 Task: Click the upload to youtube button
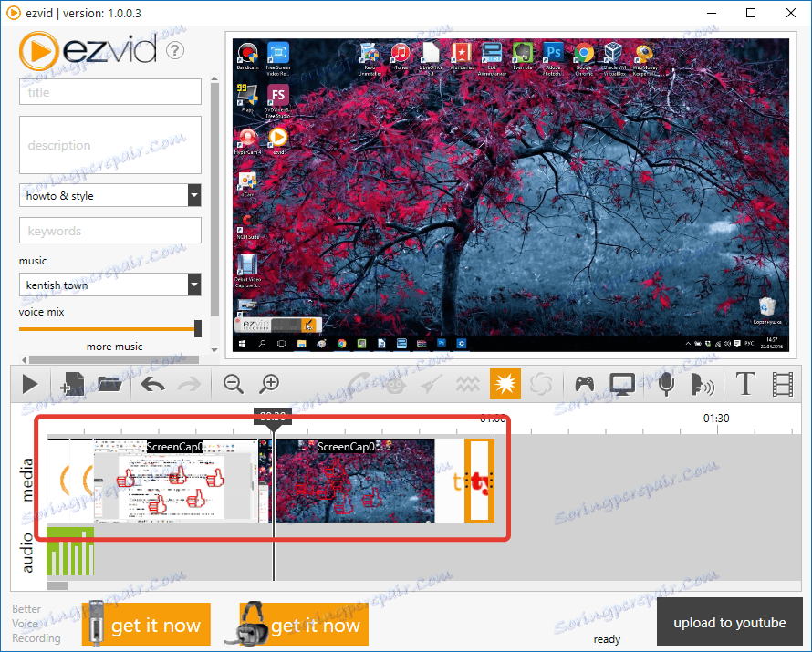point(730,623)
